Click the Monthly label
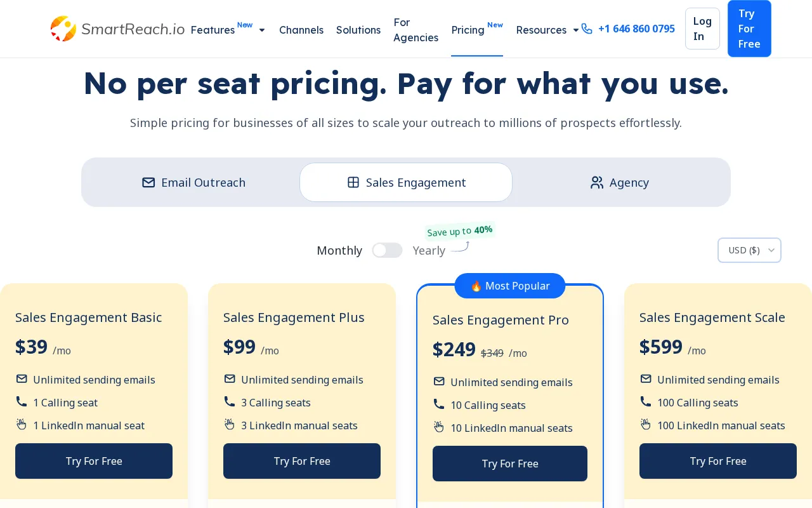 (x=339, y=251)
